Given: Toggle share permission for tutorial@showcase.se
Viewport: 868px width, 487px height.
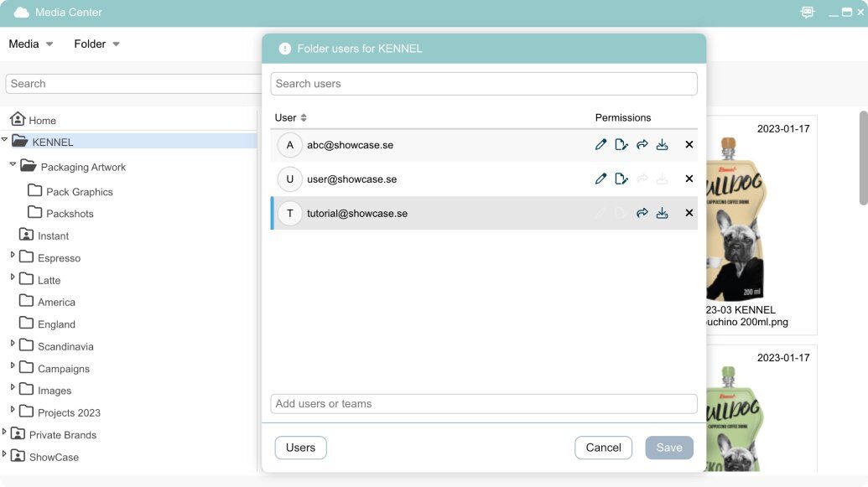Looking at the screenshot, I should click(x=642, y=213).
